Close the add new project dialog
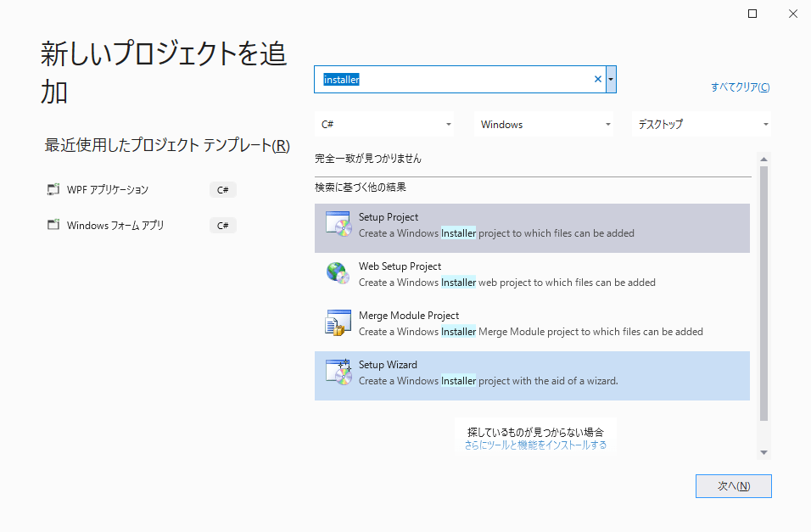The height and width of the screenshot is (532, 811). (793, 14)
